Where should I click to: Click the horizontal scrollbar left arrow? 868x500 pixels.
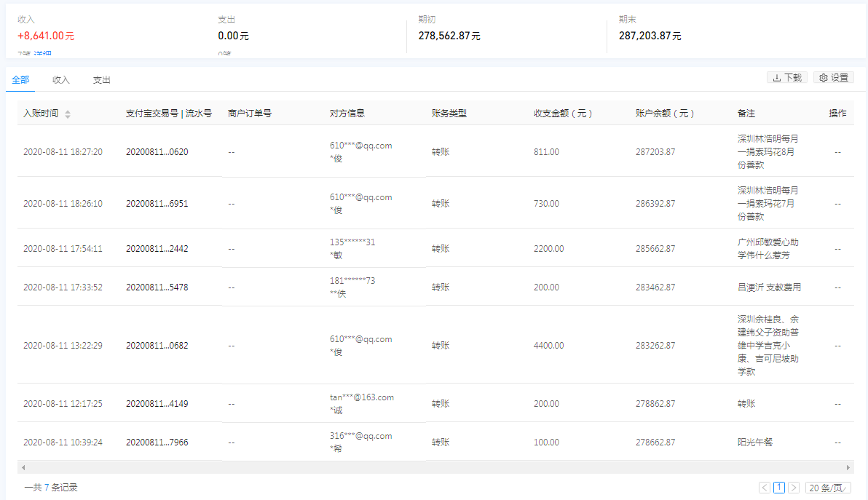[x=23, y=467]
